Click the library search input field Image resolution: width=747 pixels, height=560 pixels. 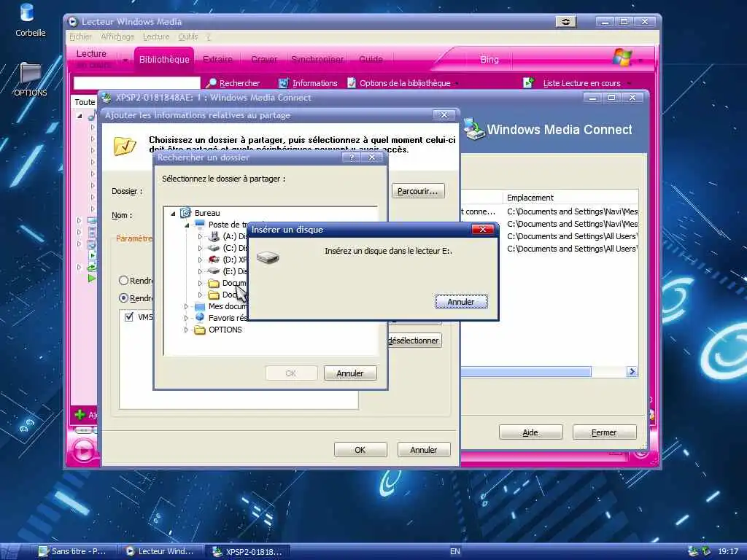(x=136, y=83)
